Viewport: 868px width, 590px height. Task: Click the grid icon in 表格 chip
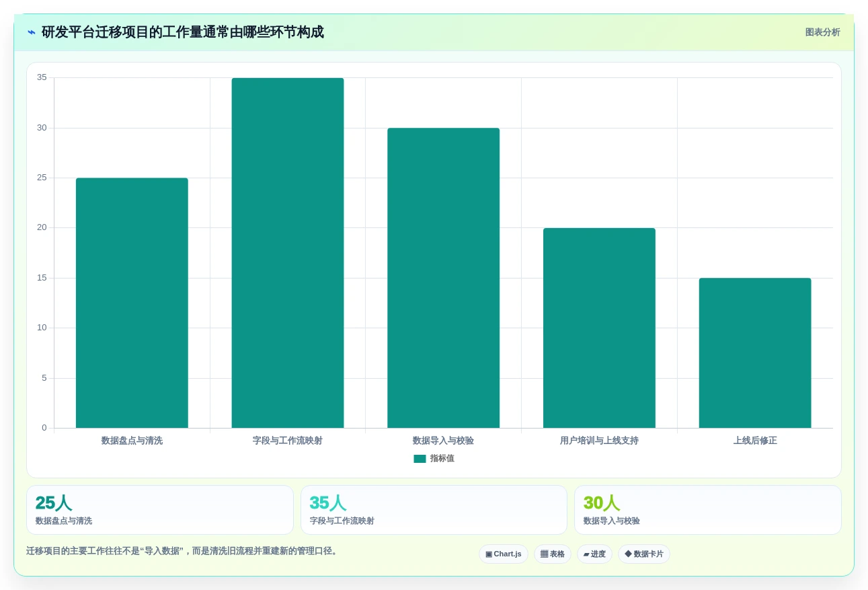tap(544, 554)
